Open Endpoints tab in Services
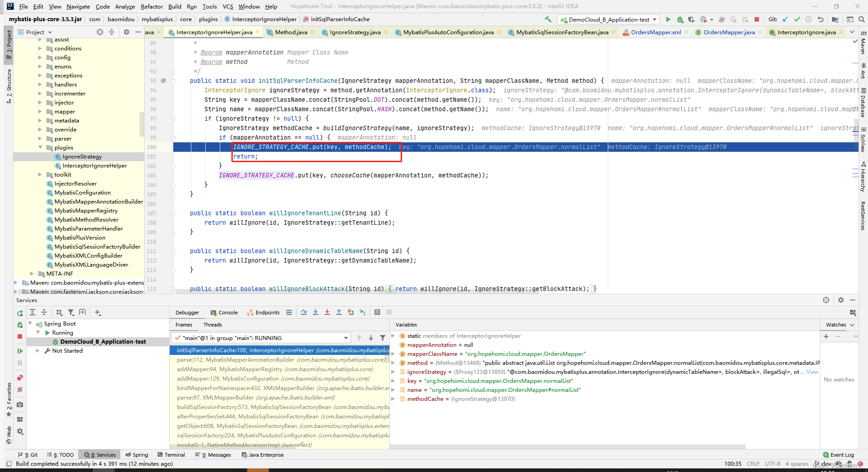Screen dimensions: 868x472 click(263, 312)
